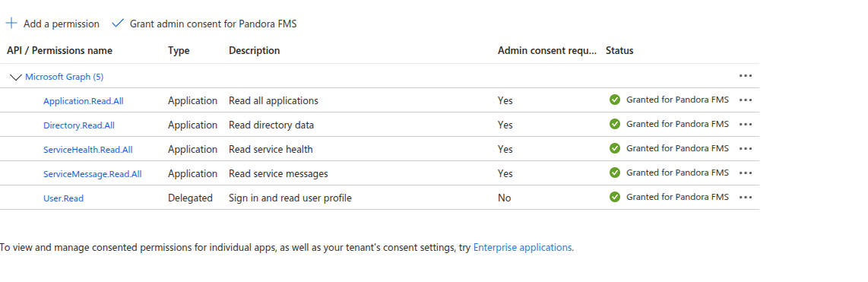868x282 pixels.
Task: Click 'Yes' in the ServiceMessage.Read.All row
Action: pos(505,174)
